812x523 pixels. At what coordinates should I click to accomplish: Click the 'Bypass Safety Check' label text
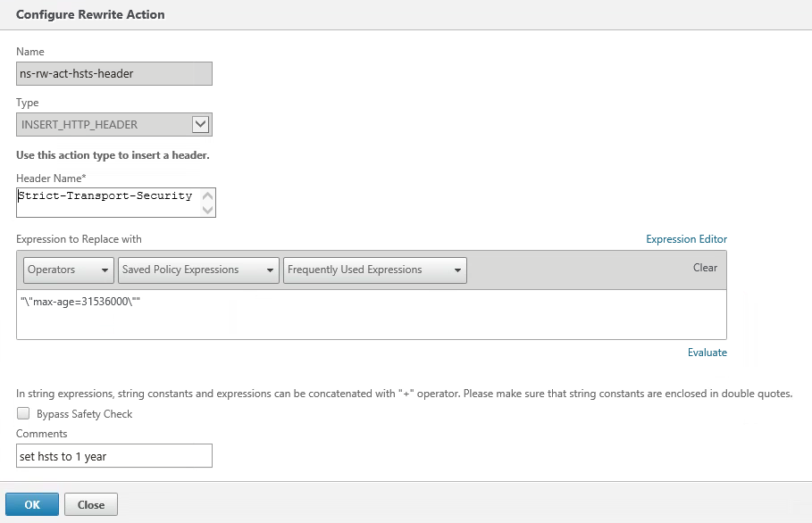click(84, 414)
